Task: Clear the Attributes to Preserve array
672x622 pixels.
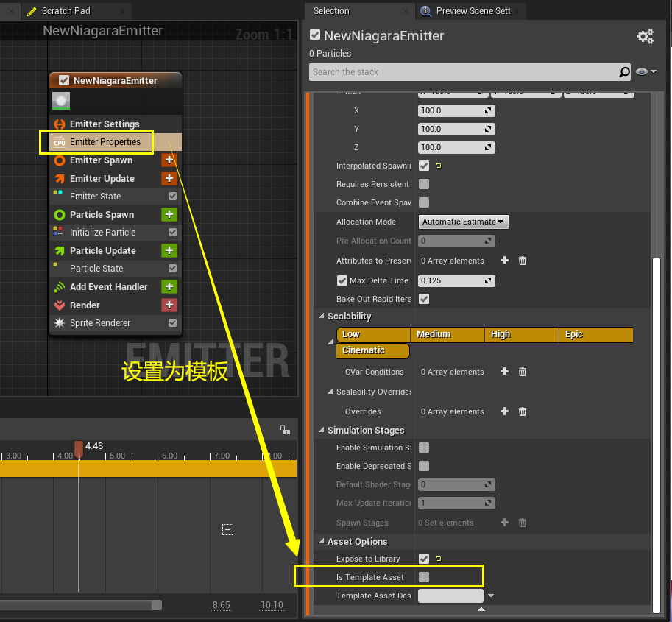Action: tap(523, 260)
